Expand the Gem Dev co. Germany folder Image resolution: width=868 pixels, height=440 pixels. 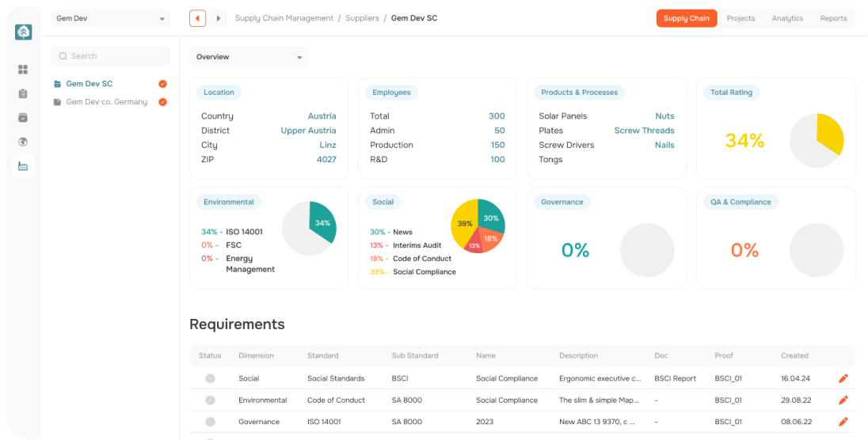tap(57, 102)
